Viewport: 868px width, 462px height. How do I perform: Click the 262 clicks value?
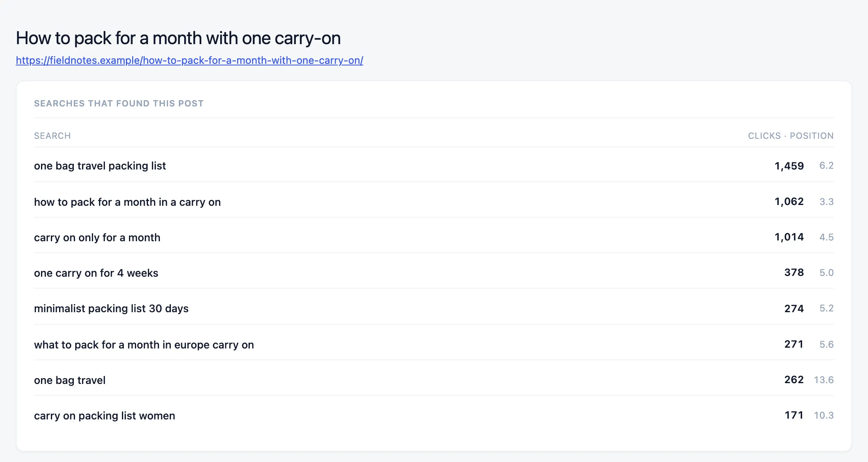pos(794,380)
